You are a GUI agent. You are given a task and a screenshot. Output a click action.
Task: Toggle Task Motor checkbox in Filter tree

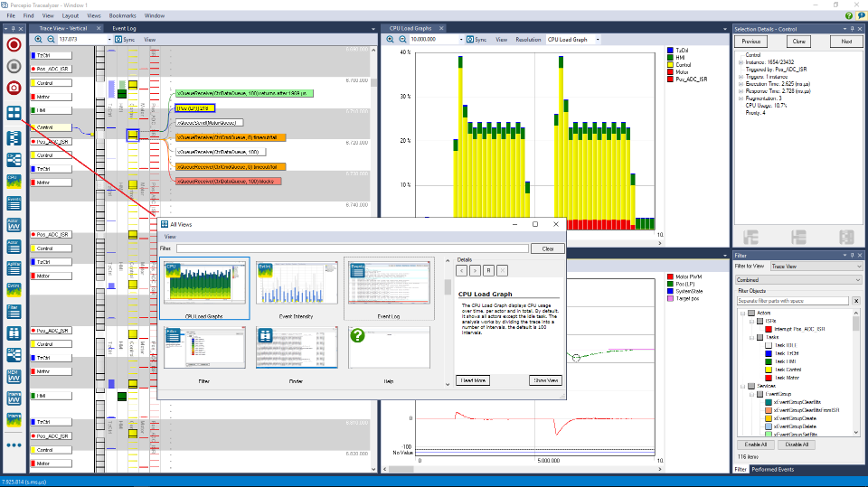(x=769, y=378)
